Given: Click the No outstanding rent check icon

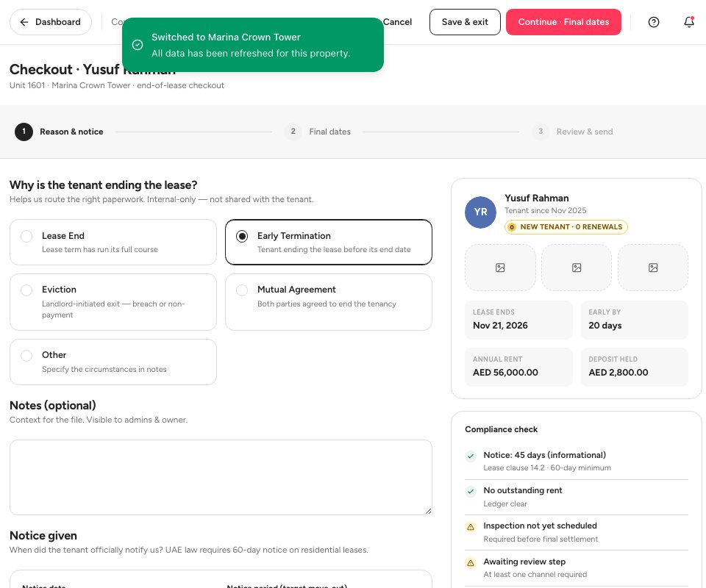Looking at the screenshot, I should (x=471, y=491).
